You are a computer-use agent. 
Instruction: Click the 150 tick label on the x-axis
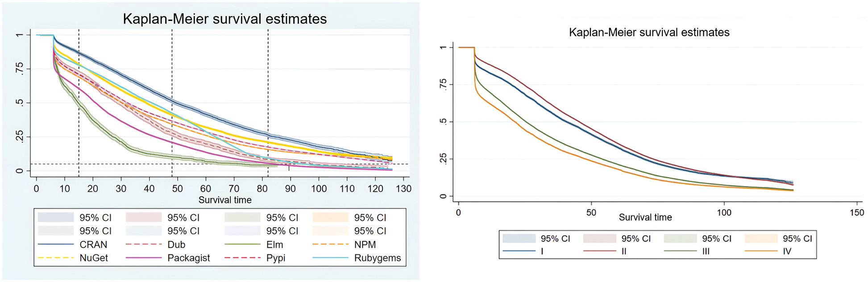tap(856, 212)
